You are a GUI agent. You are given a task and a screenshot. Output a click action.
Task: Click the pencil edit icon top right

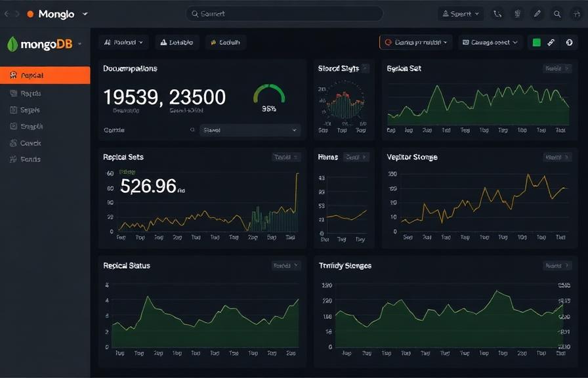point(537,13)
